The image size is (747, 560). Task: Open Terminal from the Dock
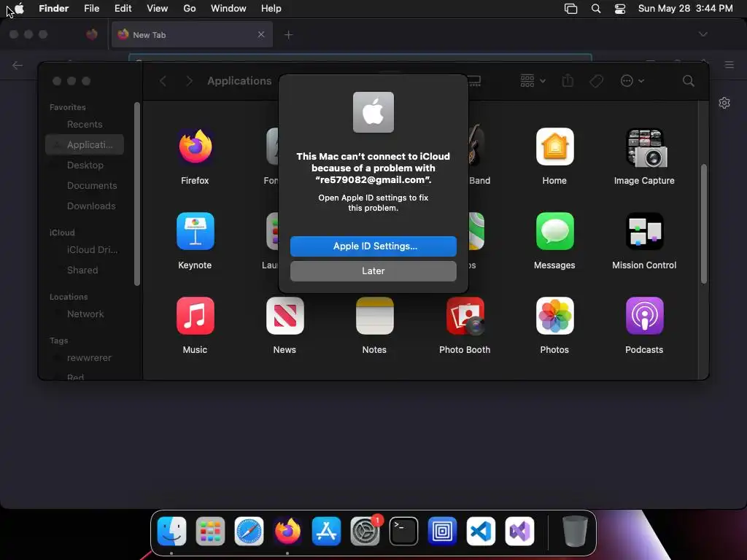pyautogui.click(x=403, y=531)
